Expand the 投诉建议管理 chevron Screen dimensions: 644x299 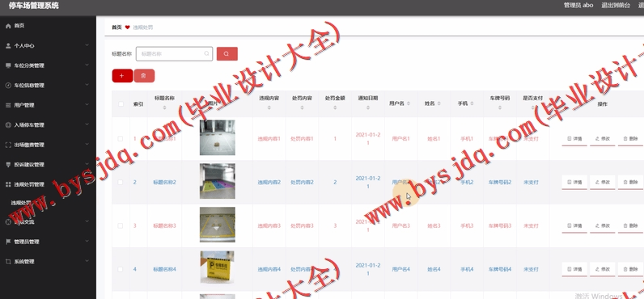point(87,164)
